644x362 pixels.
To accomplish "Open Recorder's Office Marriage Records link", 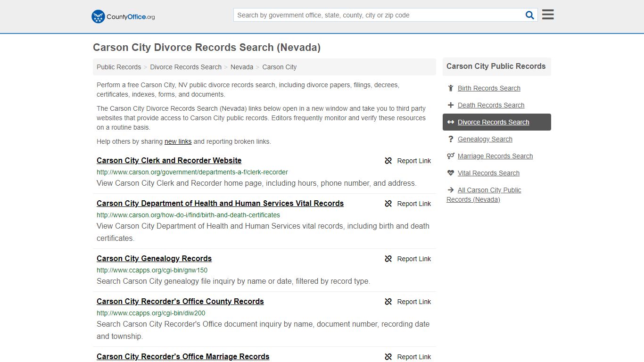I will click(183, 357).
